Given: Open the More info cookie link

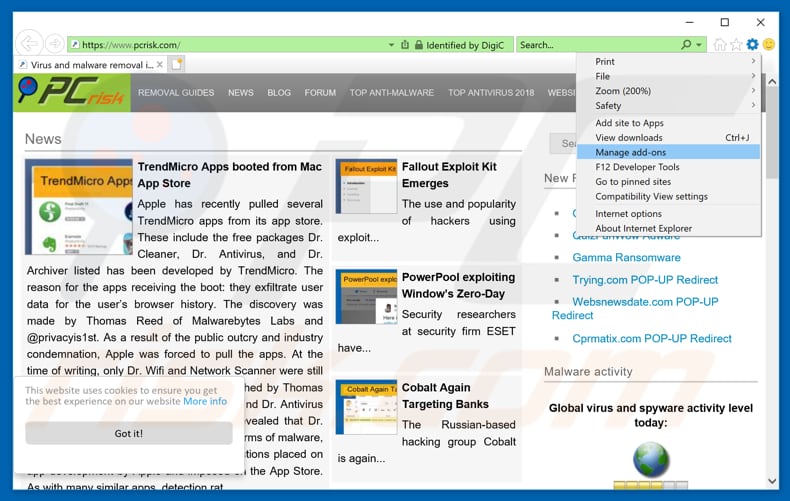Looking at the screenshot, I should coord(205,401).
